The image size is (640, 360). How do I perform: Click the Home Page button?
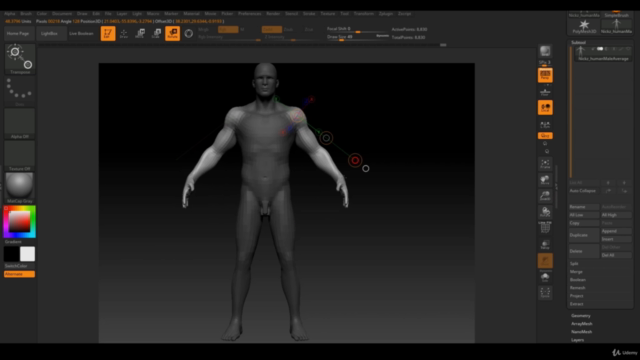pos(18,33)
